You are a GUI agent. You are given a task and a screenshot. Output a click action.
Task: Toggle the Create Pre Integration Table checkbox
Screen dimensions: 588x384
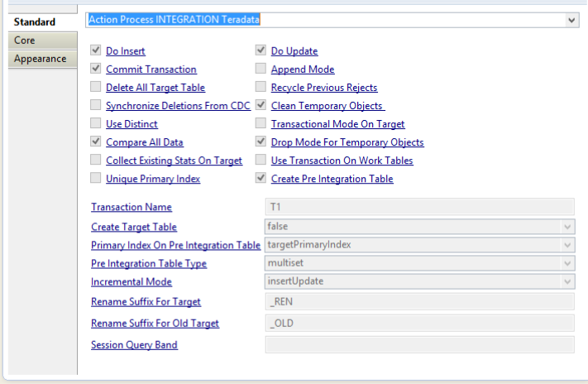coord(261,178)
